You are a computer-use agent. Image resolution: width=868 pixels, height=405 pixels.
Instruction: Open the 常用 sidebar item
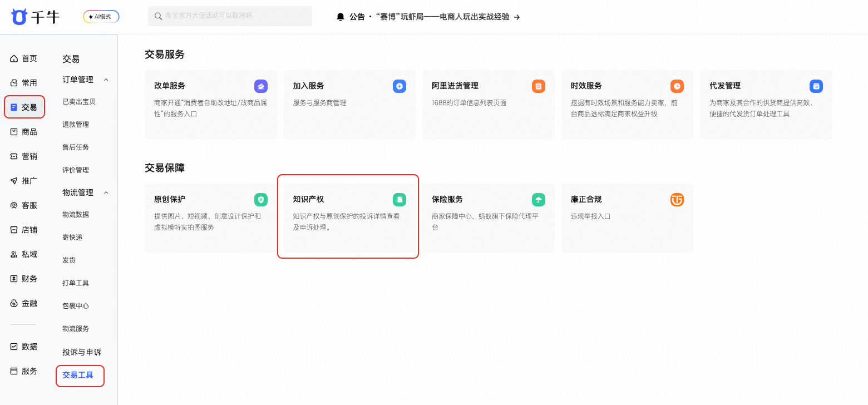(x=24, y=83)
